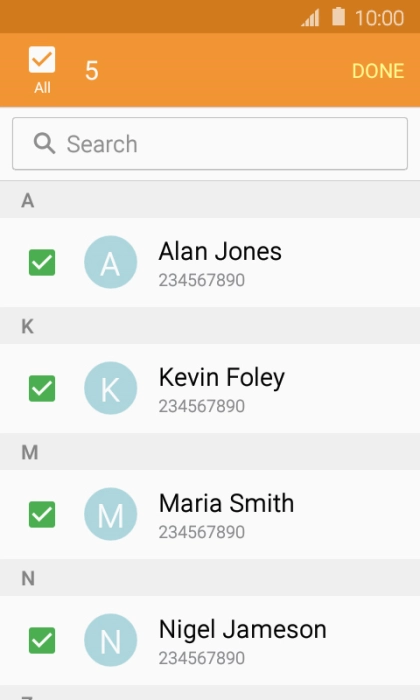Tap the 10:00 clock in status bar
Image resolution: width=420 pixels, height=700 pixels.
[379, 18]
